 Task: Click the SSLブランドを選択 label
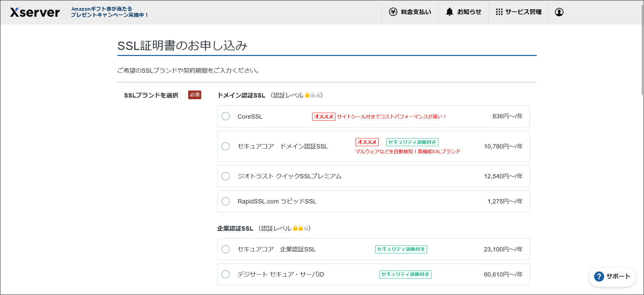[151, 96]
